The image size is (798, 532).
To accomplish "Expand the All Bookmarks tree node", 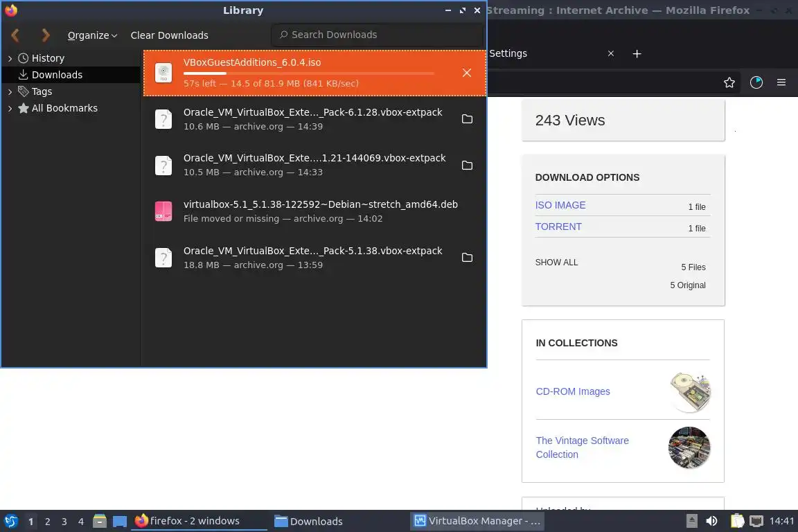I will pos(10,109).
